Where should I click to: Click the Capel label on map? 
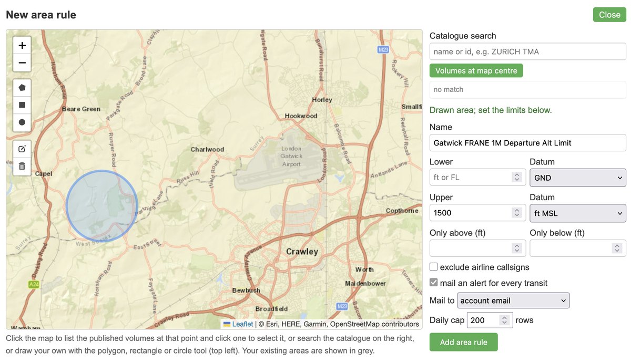[x=44, y=173]
